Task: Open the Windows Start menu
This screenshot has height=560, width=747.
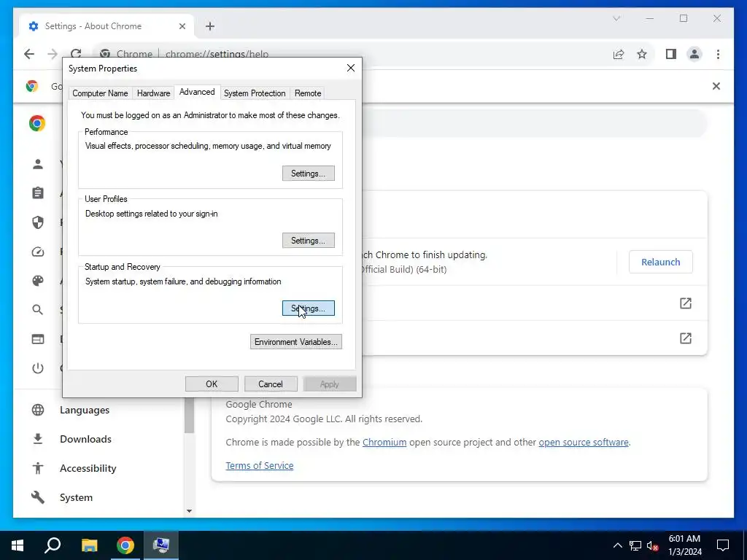Action: pyautogui.click(x=18, y=545)
